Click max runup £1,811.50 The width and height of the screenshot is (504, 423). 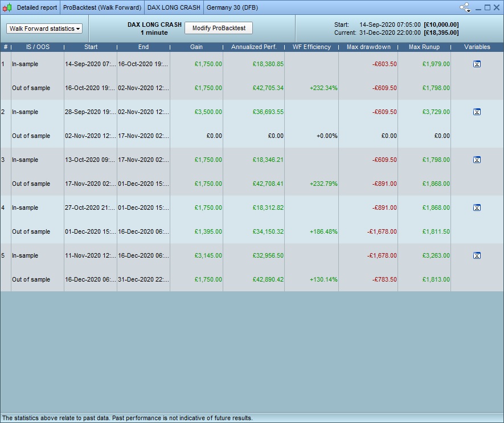click(x=436, y=231)
